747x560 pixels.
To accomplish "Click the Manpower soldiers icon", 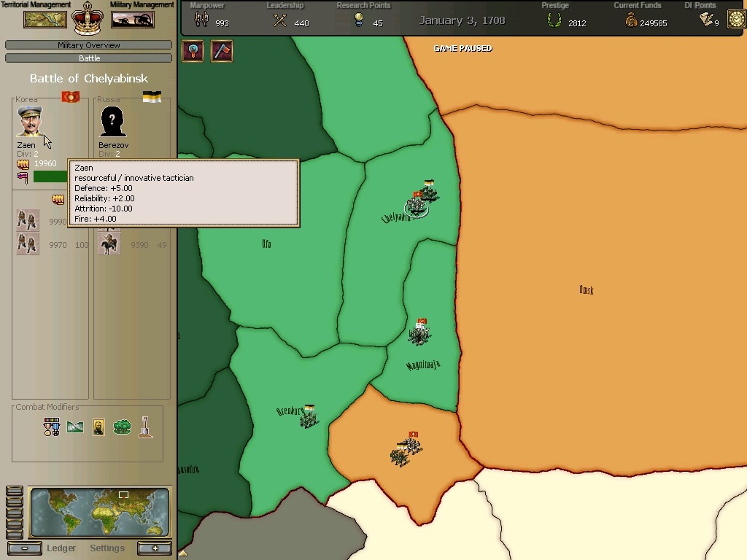I will click(x=201, y=20).
